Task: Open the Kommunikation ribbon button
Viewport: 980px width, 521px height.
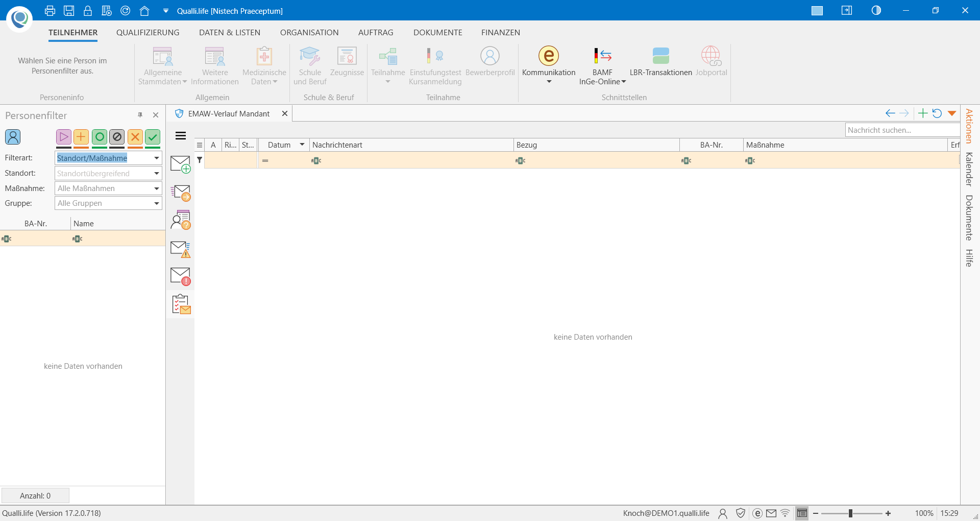Action: [x=549, y=65]
